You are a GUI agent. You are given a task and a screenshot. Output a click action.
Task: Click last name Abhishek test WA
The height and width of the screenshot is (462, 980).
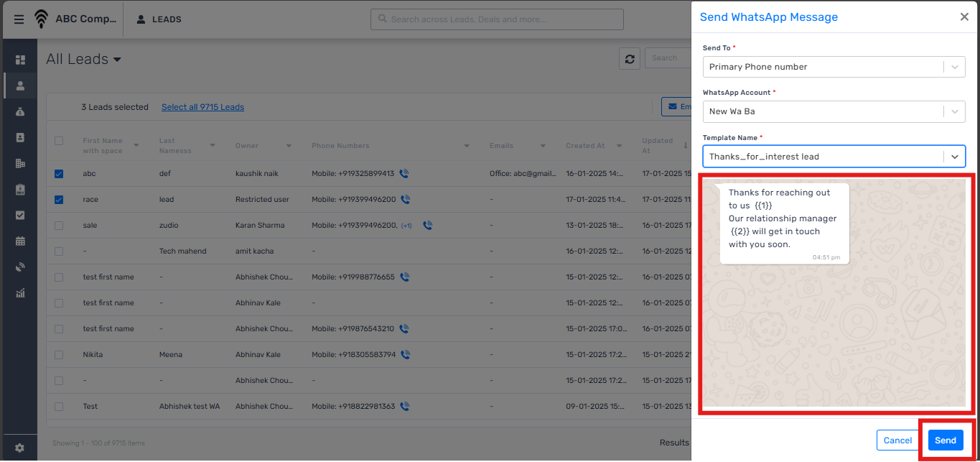coord(190,406)
